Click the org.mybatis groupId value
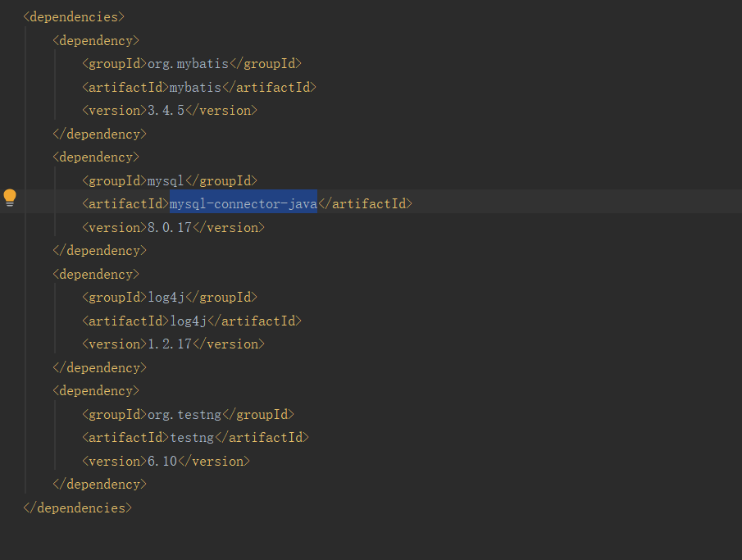This screenshot has height=560, width=742. [x=188, y=63]
